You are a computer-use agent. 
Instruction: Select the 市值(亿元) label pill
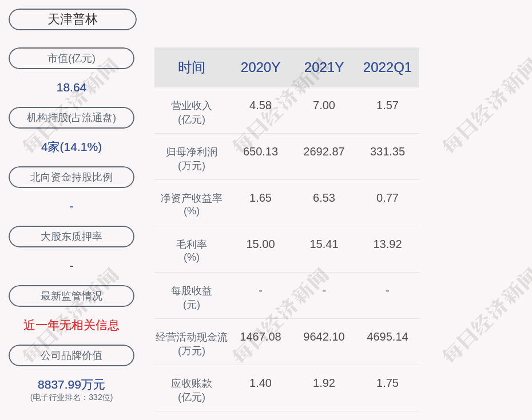click(x=72, y=58)
